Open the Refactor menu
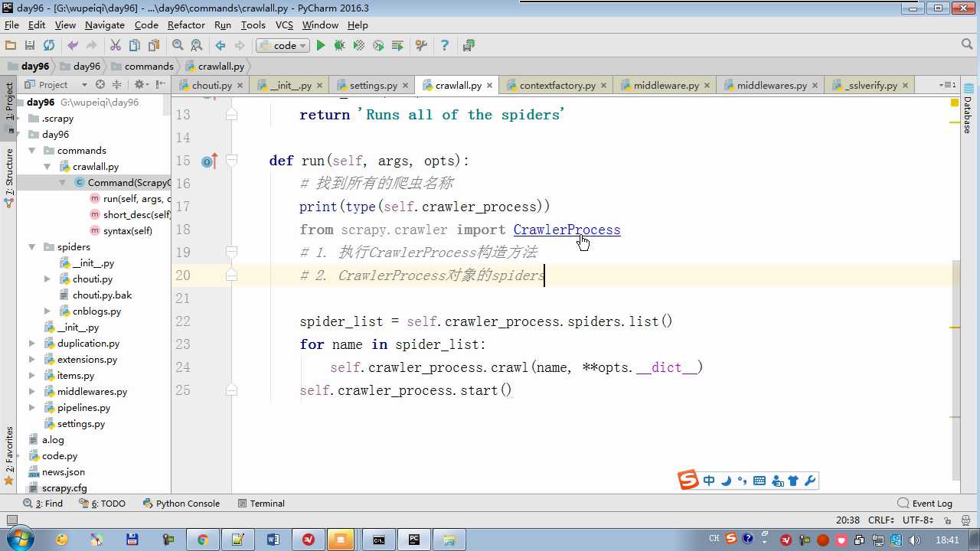The height and width of the screenshot is (551, 980). click(x=186, y=25)
